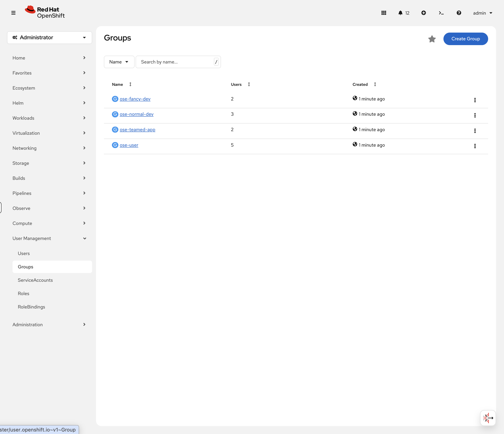Open the Administrator perspective switcher

point(49,37)
